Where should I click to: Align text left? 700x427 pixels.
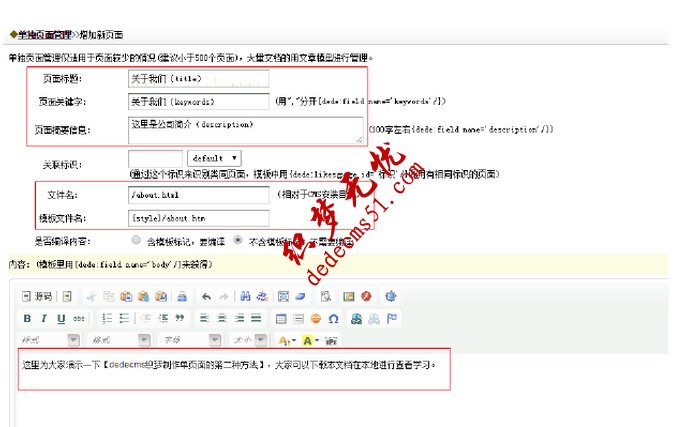coord(204,318)
